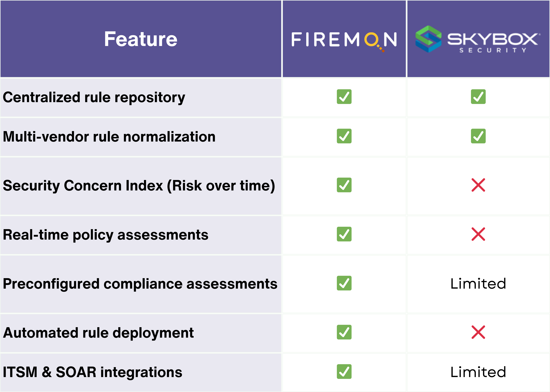
Task: Click the FireMon logo in the header
Action: pyautogui.click(x=344, y=40)
